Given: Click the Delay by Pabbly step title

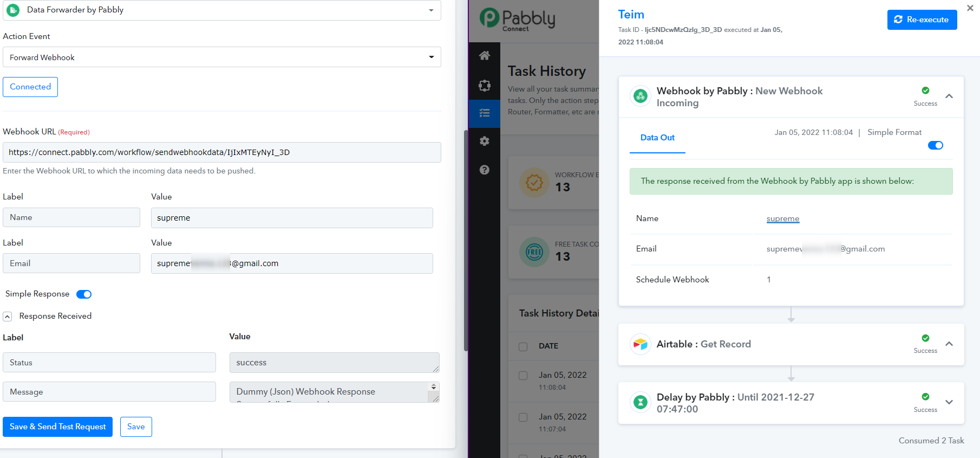Looking at the screenshot, I should (735, 403).
